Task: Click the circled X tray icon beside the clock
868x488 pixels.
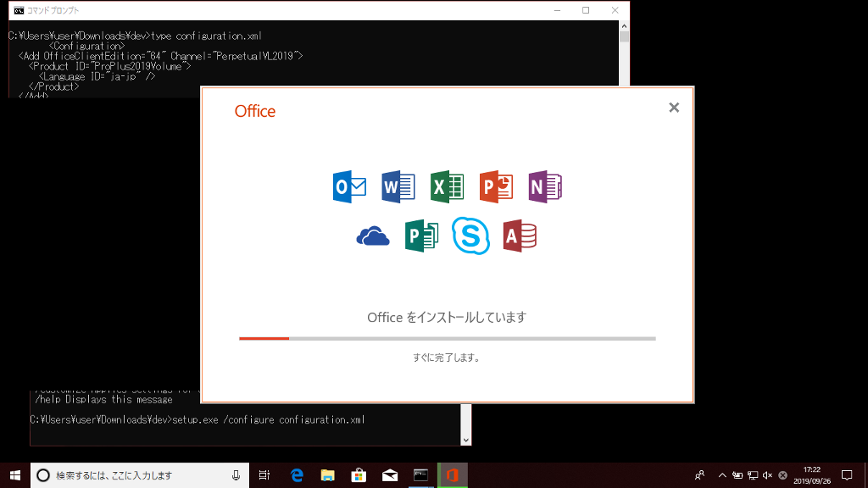Action: click(782, 475)
